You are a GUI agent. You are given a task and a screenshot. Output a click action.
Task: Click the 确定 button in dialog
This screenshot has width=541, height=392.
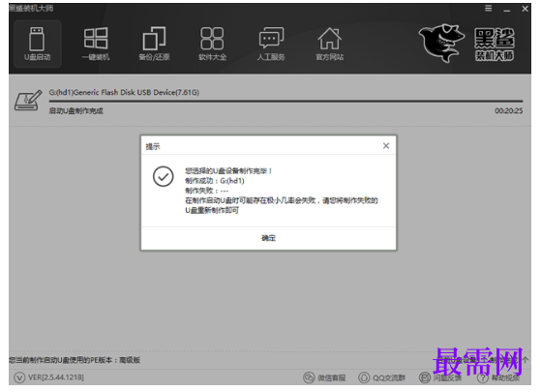click(x=268, y=238)
